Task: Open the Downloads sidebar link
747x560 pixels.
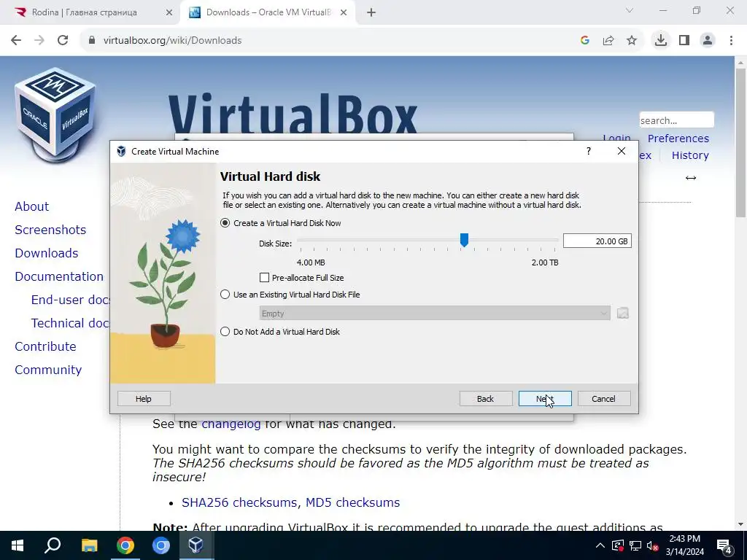Action: click(x=47, y=253)
